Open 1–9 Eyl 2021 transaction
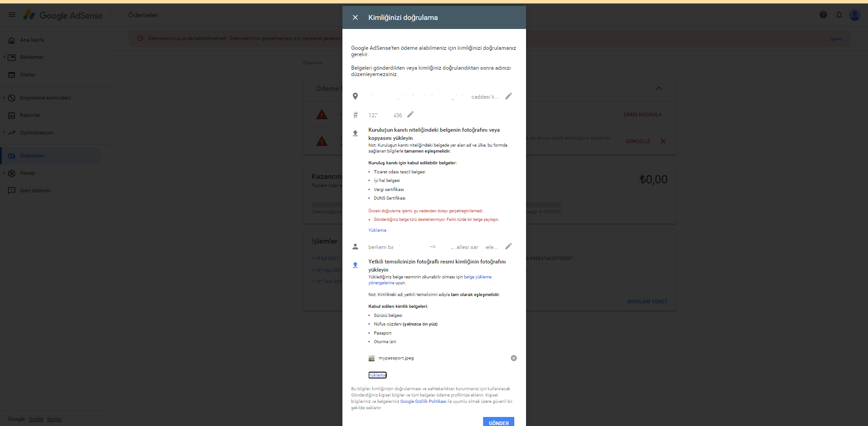This screenshot has width=868, height=426. pyautogui.click(x=325, y=258)
